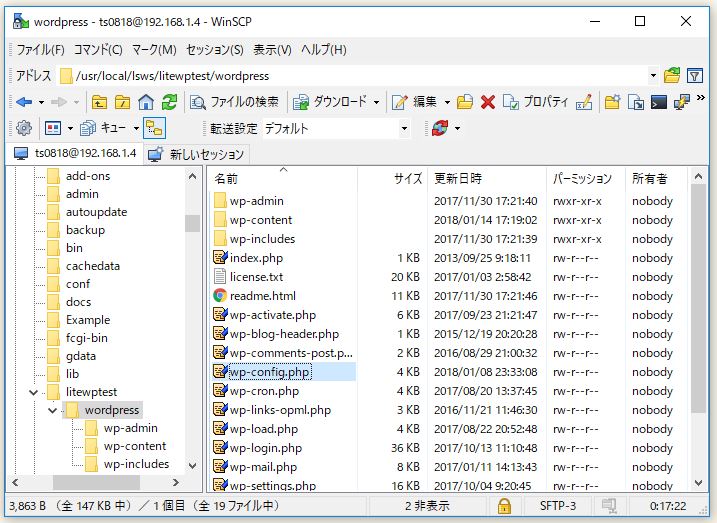This screenshot has height=523, width=717.
Task: Sort by 名前 column header
Action: [x=282, y=178]
